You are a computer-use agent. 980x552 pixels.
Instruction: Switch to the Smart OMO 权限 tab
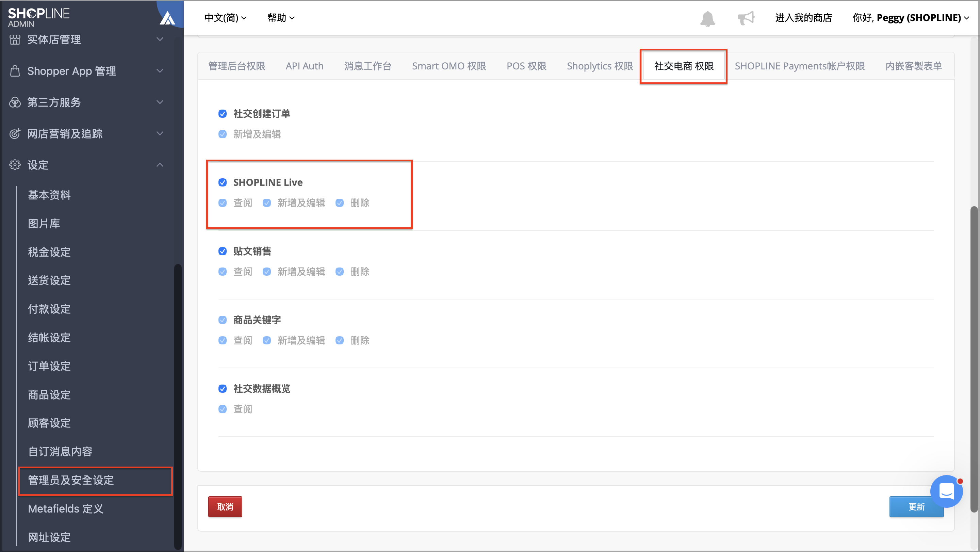(449, 66)
